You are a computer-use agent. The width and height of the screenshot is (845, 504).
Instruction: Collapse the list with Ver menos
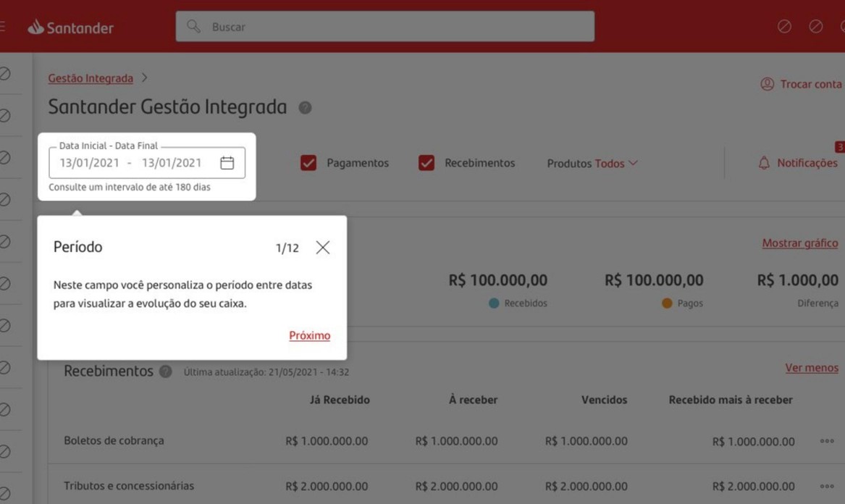pos(812,368)
